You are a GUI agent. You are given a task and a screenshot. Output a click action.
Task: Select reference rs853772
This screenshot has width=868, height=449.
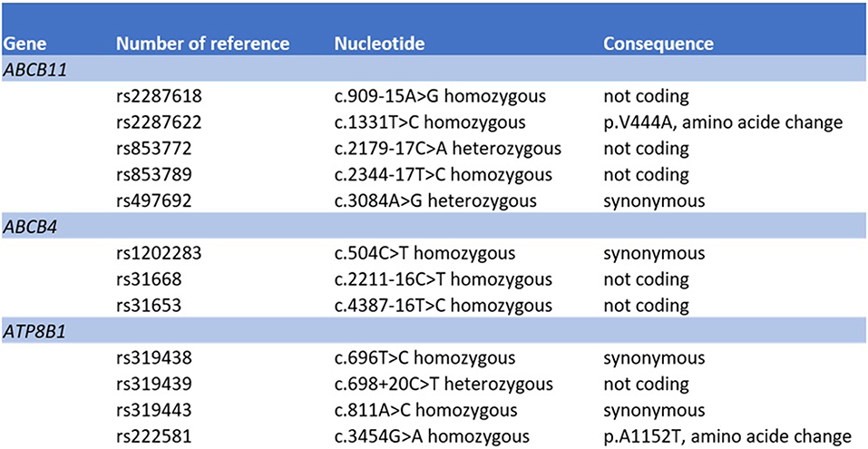click(x=153, y=149)
